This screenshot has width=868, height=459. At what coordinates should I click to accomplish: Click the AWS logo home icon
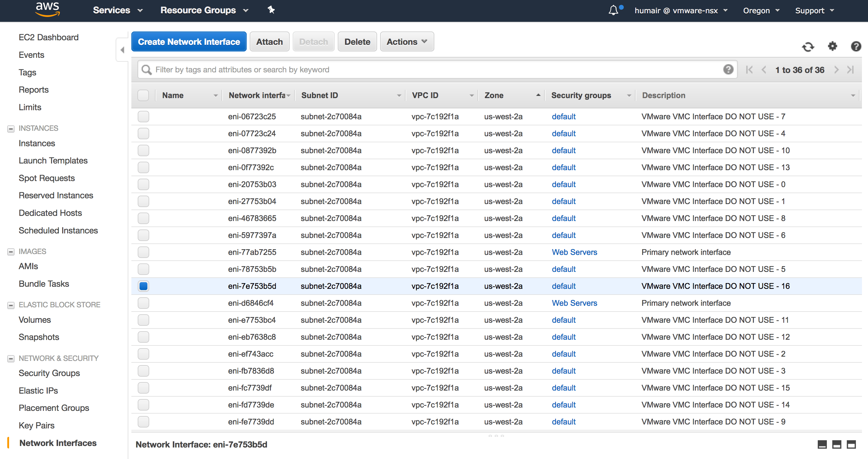[x=48, y=9]
